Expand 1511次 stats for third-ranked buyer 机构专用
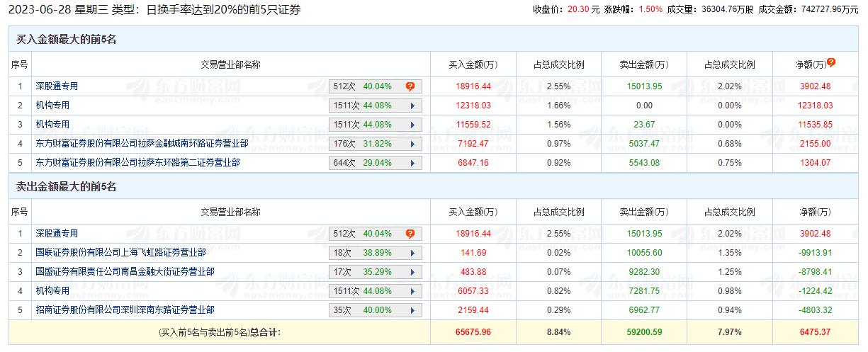Viewport: 868px width, 352px height. click(412, 125)
